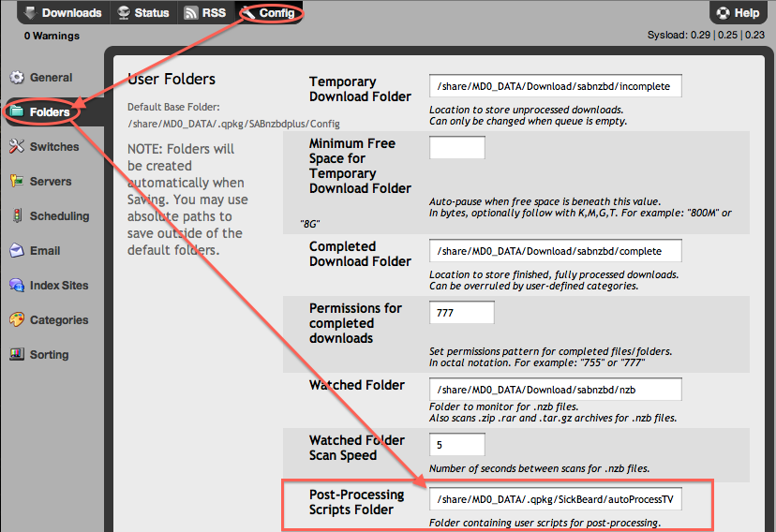Go to Servers settings
Screen dimensions: 776x532
pos(40,182)
